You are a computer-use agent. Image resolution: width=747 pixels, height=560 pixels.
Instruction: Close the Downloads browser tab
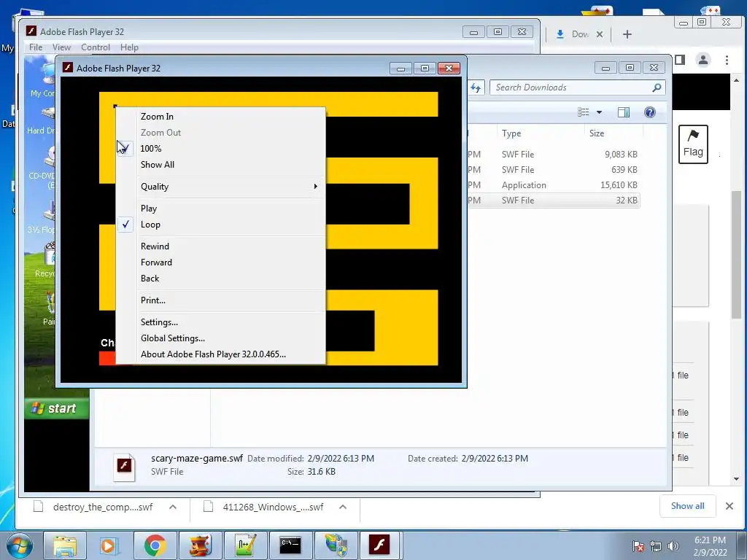click(x=600, y=34)
